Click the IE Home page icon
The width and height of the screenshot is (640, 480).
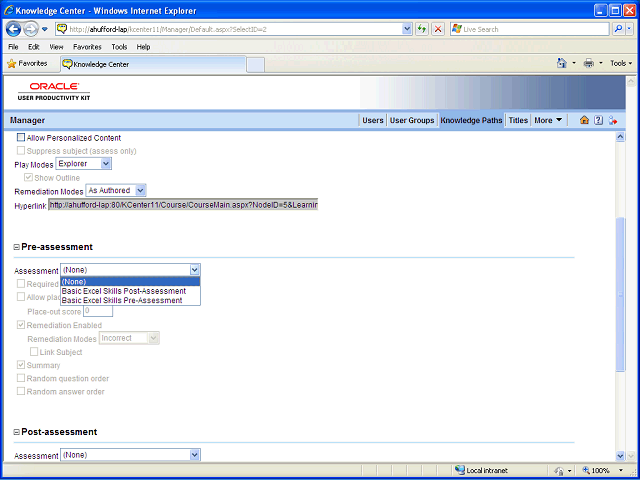coord(562,63)
